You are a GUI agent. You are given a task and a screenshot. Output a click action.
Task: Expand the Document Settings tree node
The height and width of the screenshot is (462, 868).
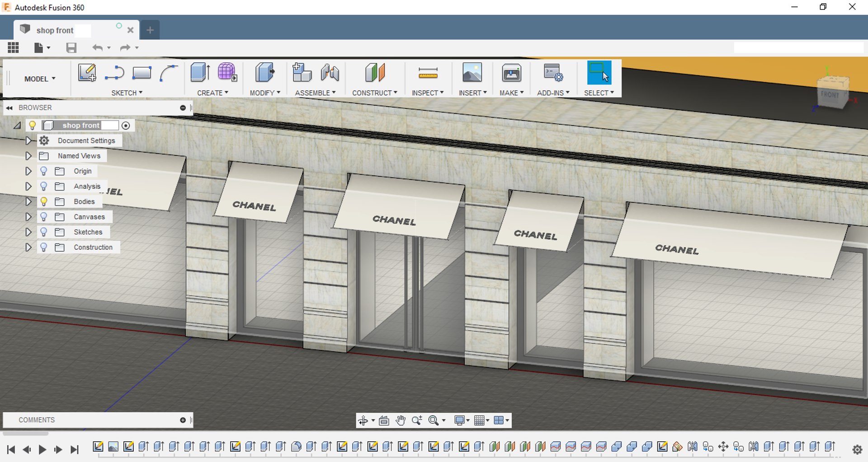[28, 140]
